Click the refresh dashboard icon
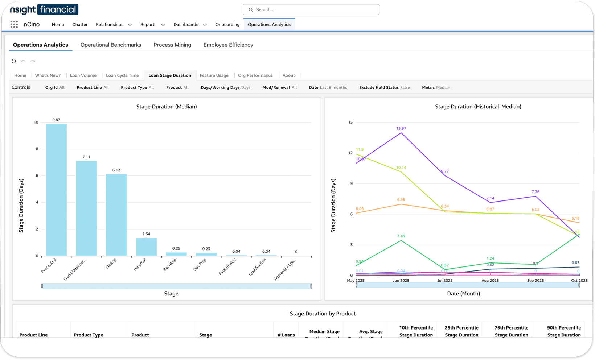Viewport: 595px width, 364px height. tap(14, 61)
